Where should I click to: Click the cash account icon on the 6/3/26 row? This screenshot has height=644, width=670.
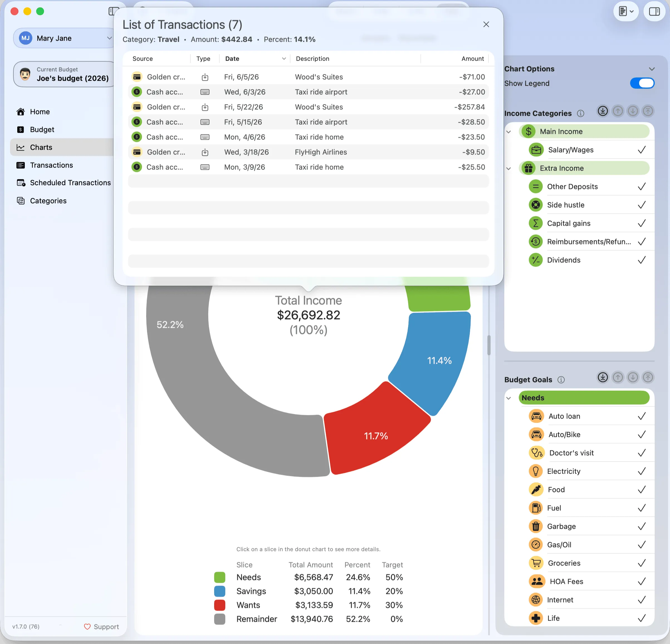pyautogui.click(x=137, y=92)
